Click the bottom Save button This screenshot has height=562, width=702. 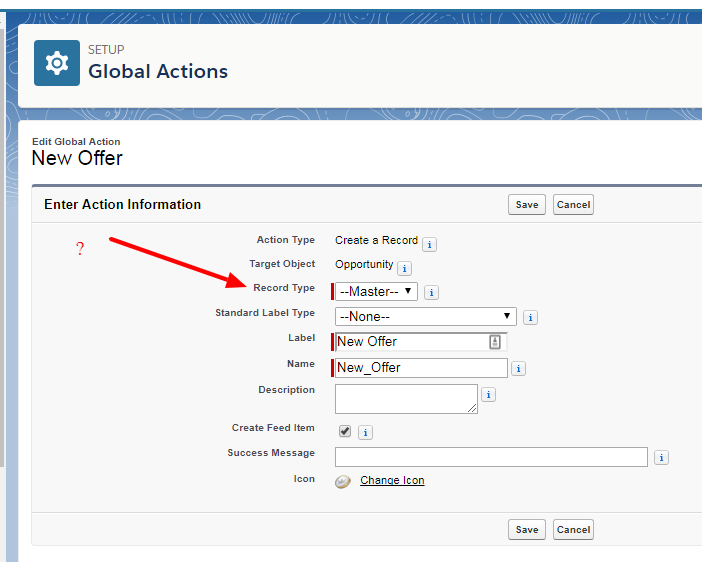(x=527, y=530)
